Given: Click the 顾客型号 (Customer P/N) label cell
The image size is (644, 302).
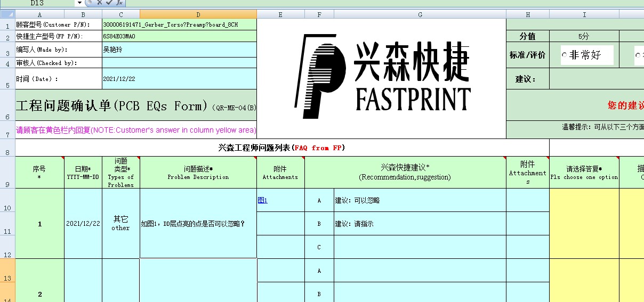Looking at the screenshot, I should [x=59, y=25].
